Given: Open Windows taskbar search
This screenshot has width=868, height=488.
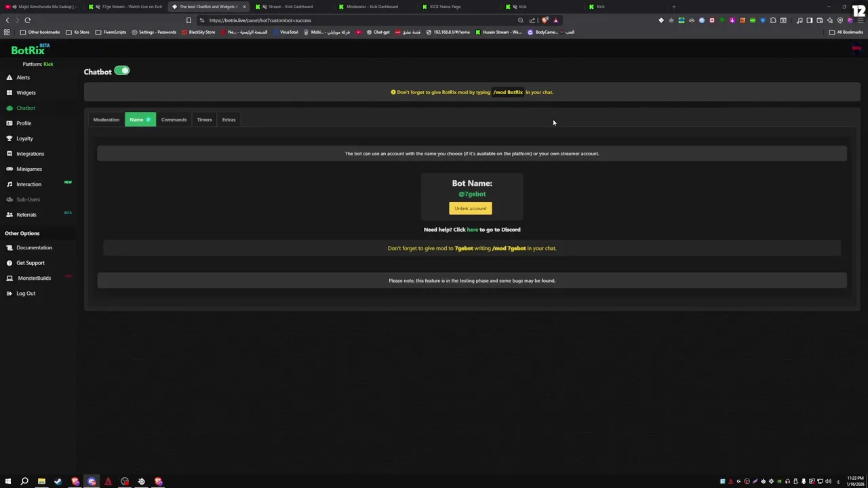Looking at the screenshot, I should (24, 481).
